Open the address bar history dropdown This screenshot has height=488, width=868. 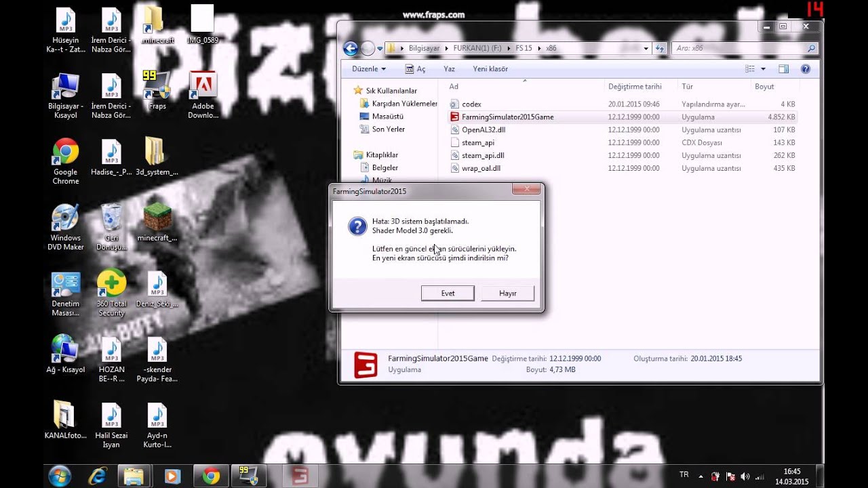pyautogui.click(x=646, y=48)
